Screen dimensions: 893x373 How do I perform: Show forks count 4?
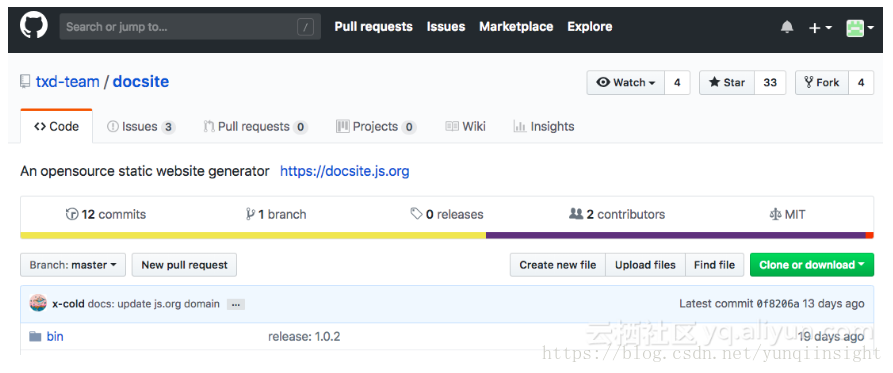tap(861, 83)
